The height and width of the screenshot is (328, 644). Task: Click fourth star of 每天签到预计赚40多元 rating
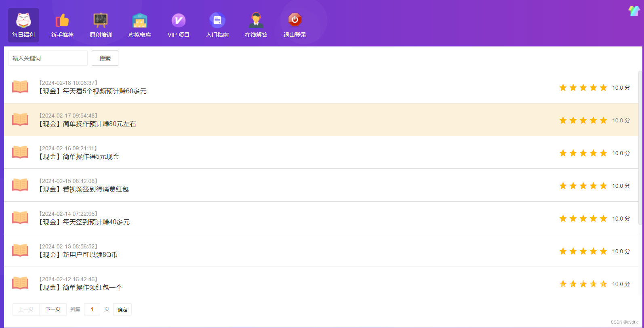point(593,219)
